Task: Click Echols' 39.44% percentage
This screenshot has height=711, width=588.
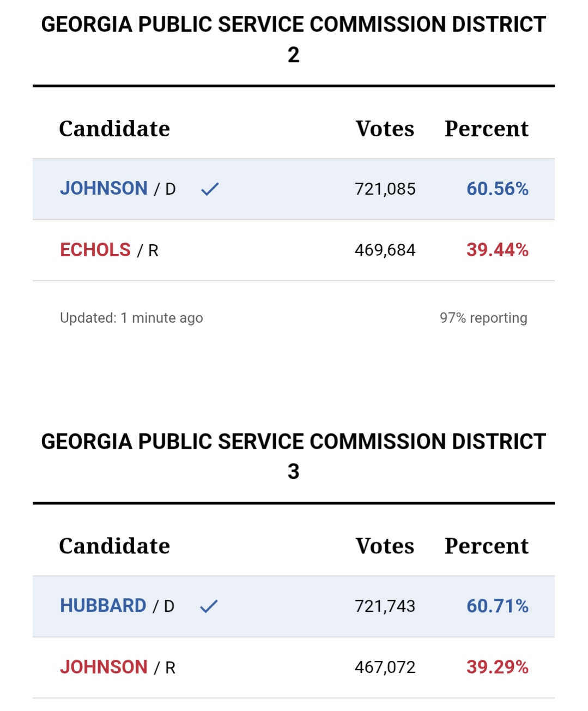Action: pos(497,250)
